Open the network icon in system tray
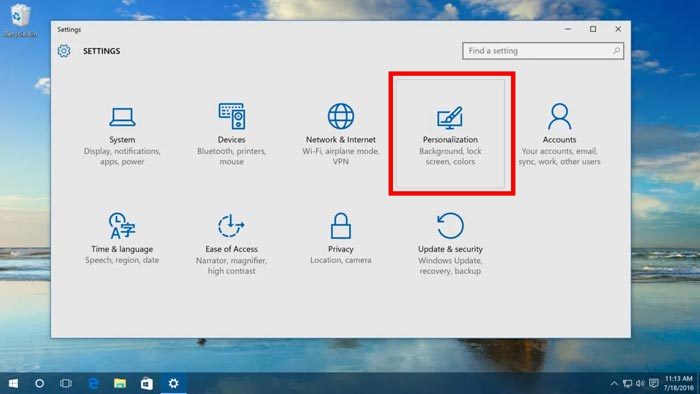The image size is (700, 394). (x=627, y=383)
